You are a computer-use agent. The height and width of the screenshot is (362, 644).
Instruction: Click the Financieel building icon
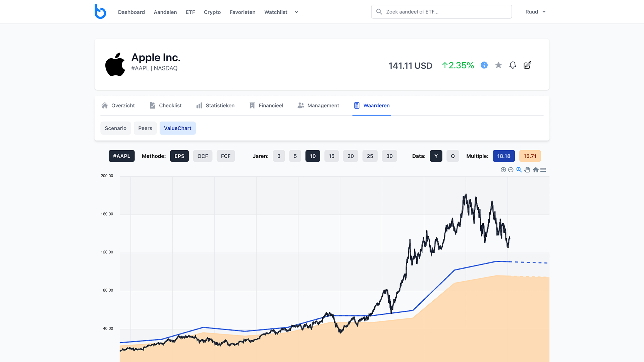(x=252, y=106)
